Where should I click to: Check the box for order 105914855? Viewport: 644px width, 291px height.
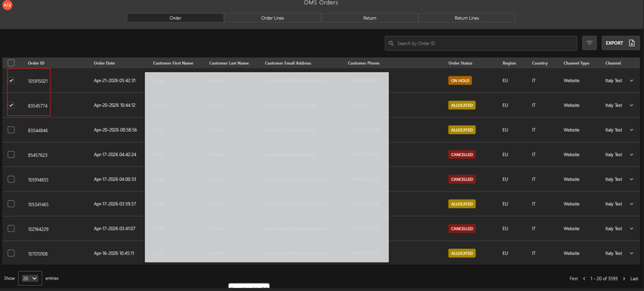coord(11,179)
